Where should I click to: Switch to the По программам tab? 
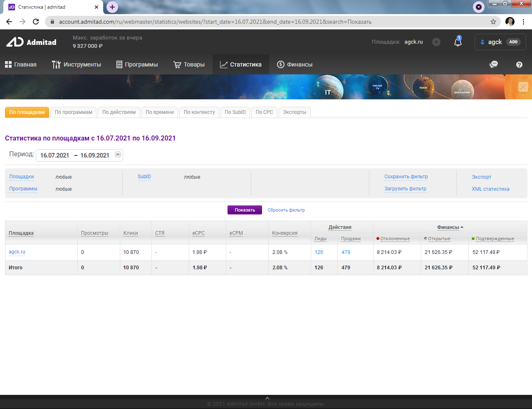(x=74, y=112)
